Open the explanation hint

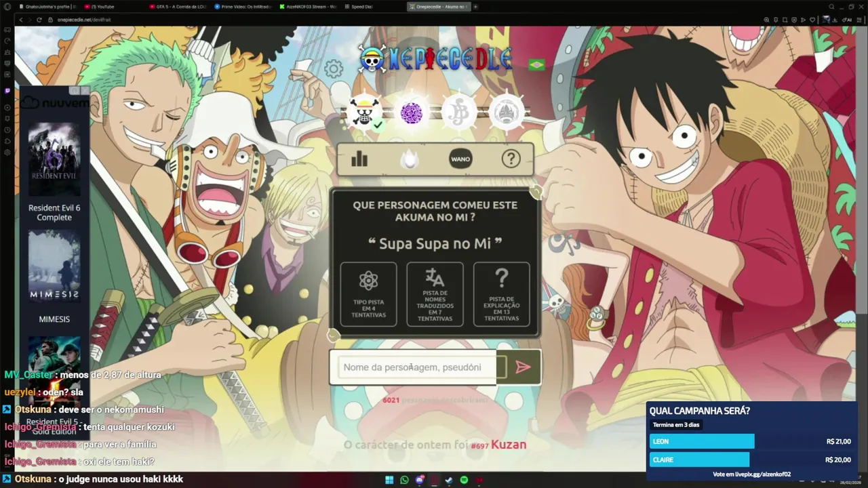tap(501, 294)
